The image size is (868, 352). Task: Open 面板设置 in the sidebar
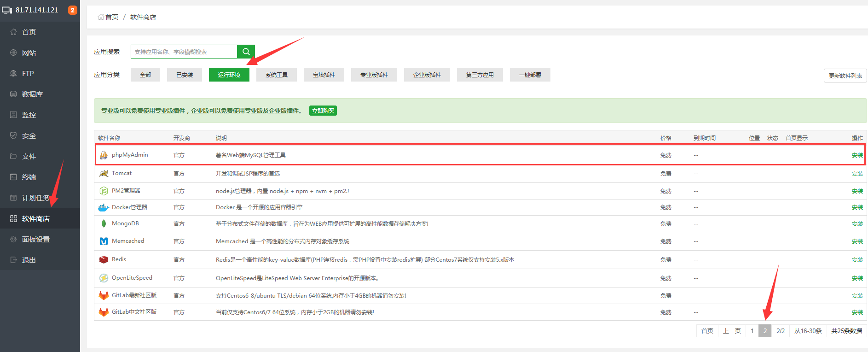click(40, 239)
